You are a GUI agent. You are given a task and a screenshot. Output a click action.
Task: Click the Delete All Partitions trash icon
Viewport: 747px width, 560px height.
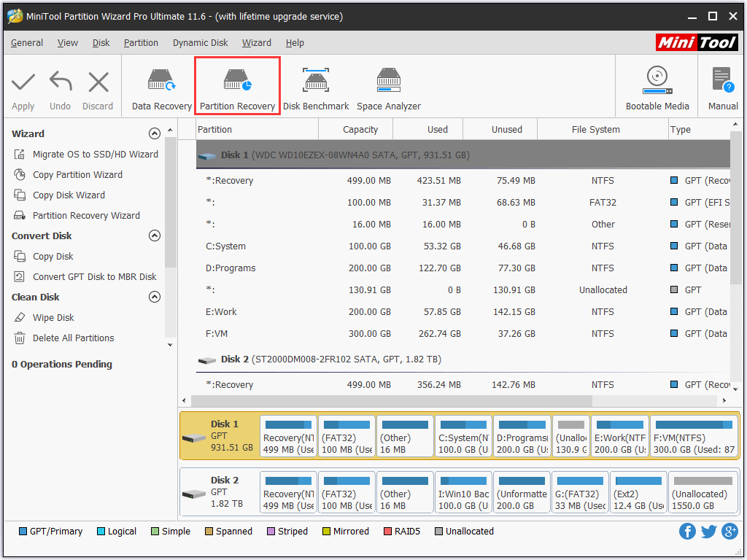(x=20, y=338)
